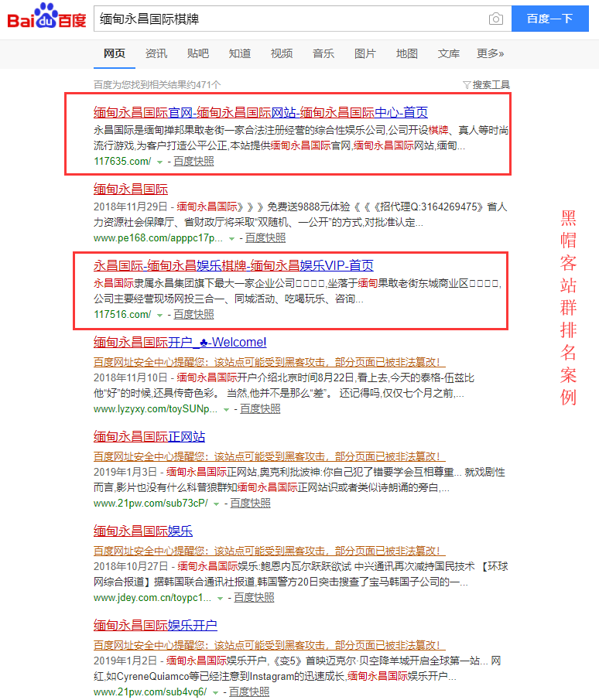Open the 音乐 tab
Image resolution: width=599 pixels, height=700 pixels.
323,53
